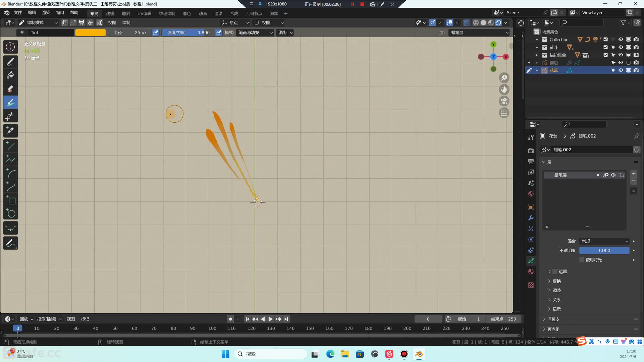Toggle visibility of 荷叶 collection
Image resolution: width=644 pixels, height=362 pixels.
[621, 47]
